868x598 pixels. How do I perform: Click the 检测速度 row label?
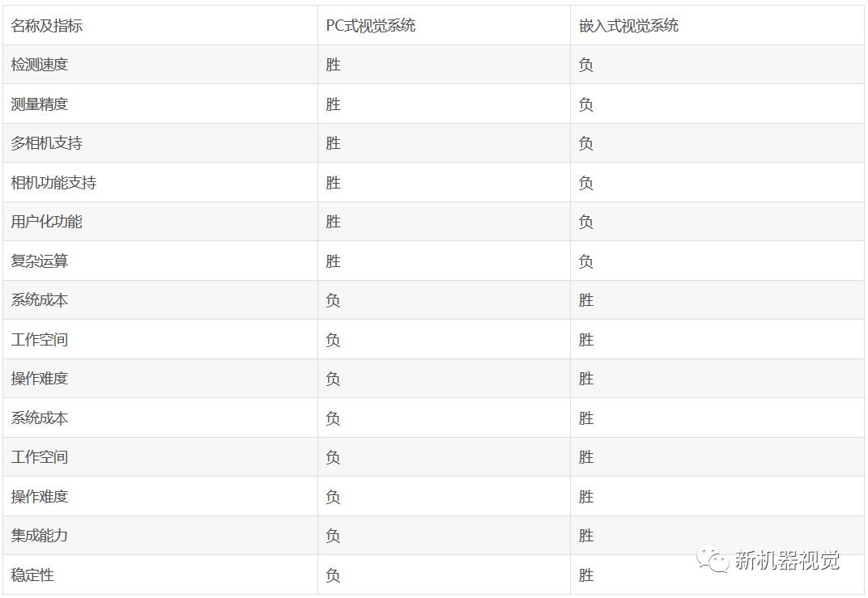click(40, 65)
